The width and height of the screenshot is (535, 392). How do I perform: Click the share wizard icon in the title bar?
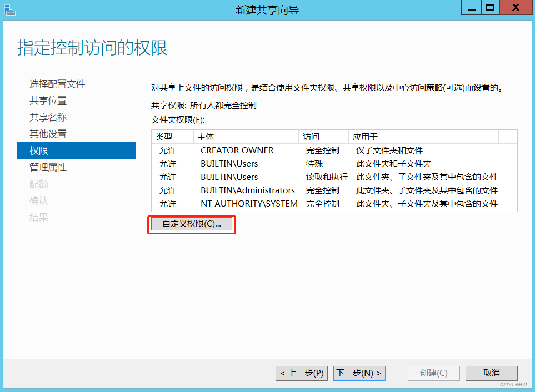(10, 8)
